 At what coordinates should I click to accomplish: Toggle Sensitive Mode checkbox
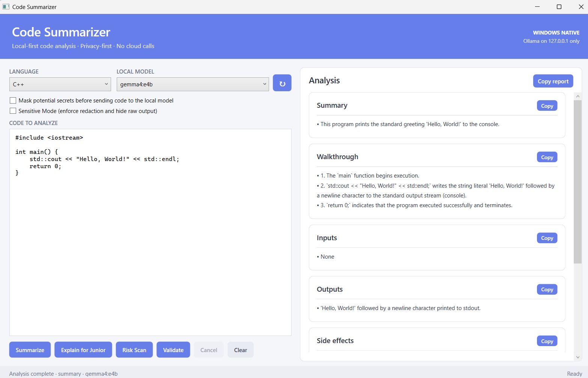pos(13,111)
